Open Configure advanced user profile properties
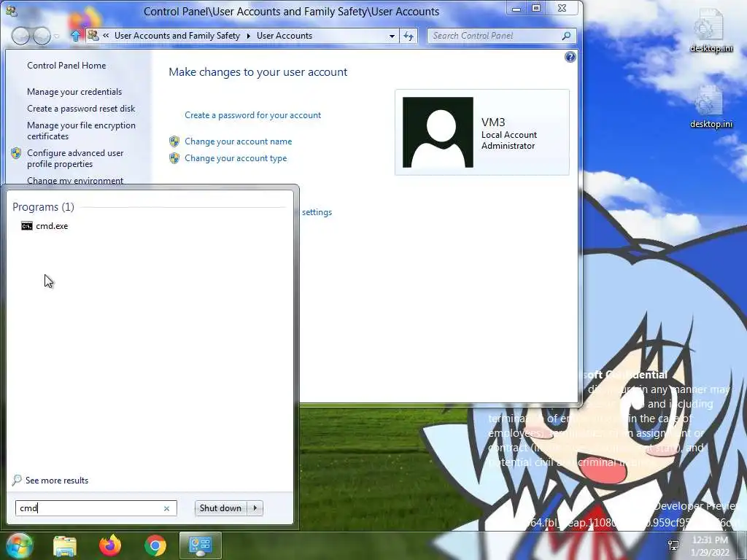Image resolution: width=747 pixels, height=560 pixels. click(75, 158)
